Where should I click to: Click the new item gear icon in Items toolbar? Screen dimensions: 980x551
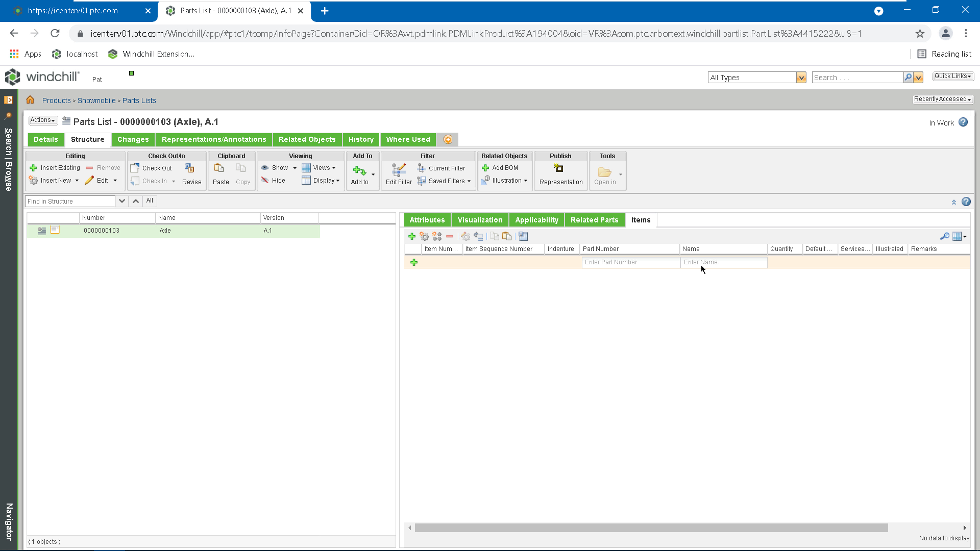pyautogui.click(x=424, y=236)
